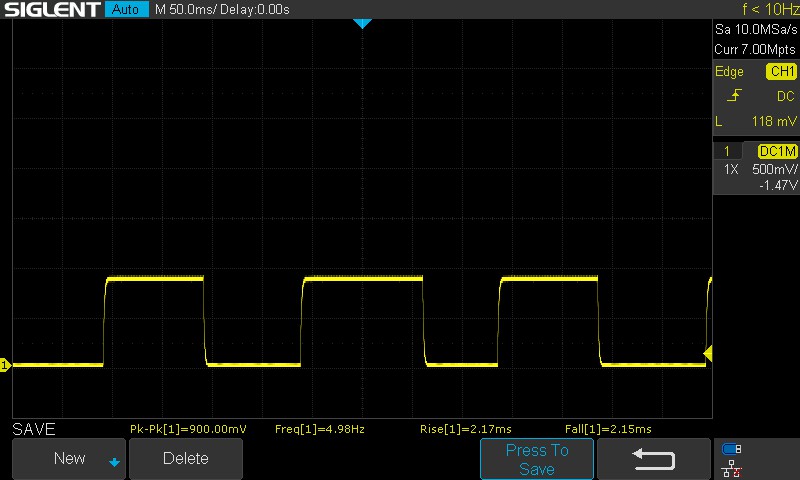Click the channel 1 number indicator
Image resolution: width=800 pixels, height=480 pixels.
(x=727, y=151)
